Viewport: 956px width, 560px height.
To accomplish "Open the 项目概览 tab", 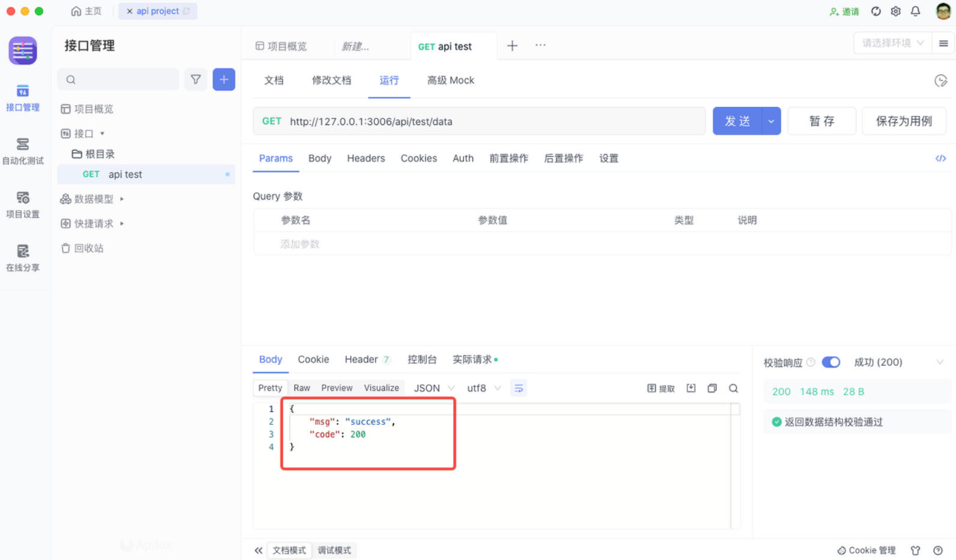I will [x=281, y=46].
